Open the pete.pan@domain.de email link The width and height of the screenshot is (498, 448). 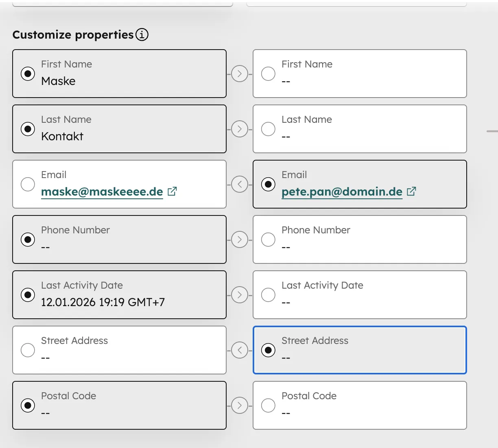click(x=341, y=191)
